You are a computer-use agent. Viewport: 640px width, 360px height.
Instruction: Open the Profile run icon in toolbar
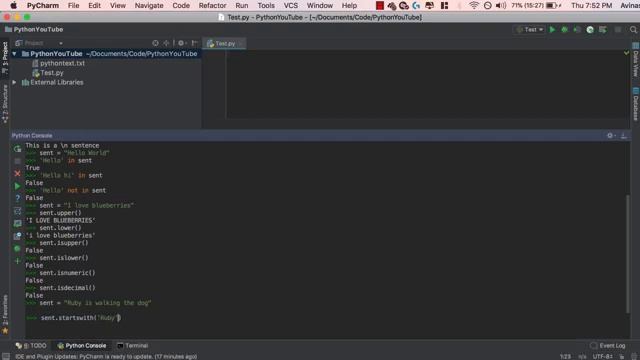click(590, 29)
